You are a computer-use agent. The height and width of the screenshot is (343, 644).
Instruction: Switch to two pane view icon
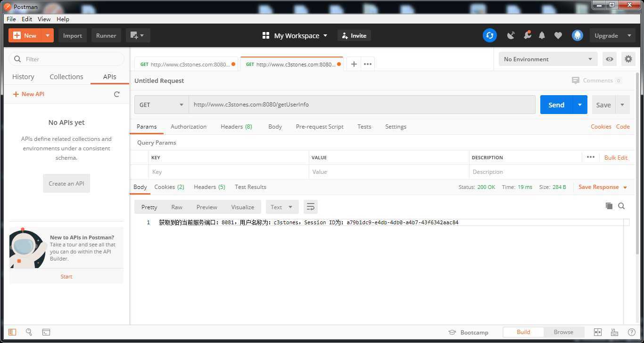[x=598, y=332]
